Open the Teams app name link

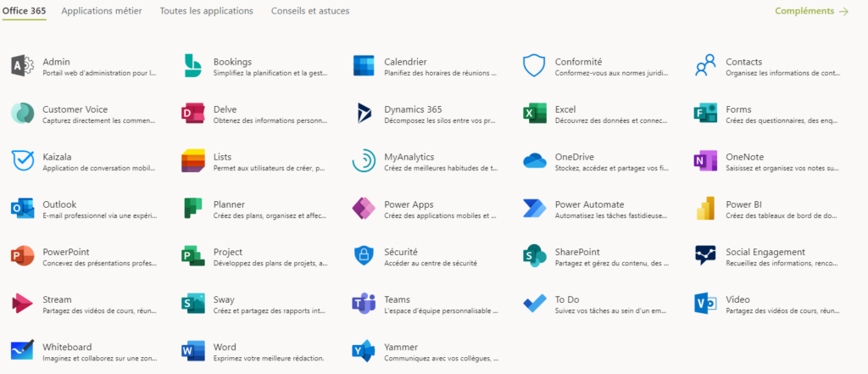pyautogui.click(x=397, y=299)
